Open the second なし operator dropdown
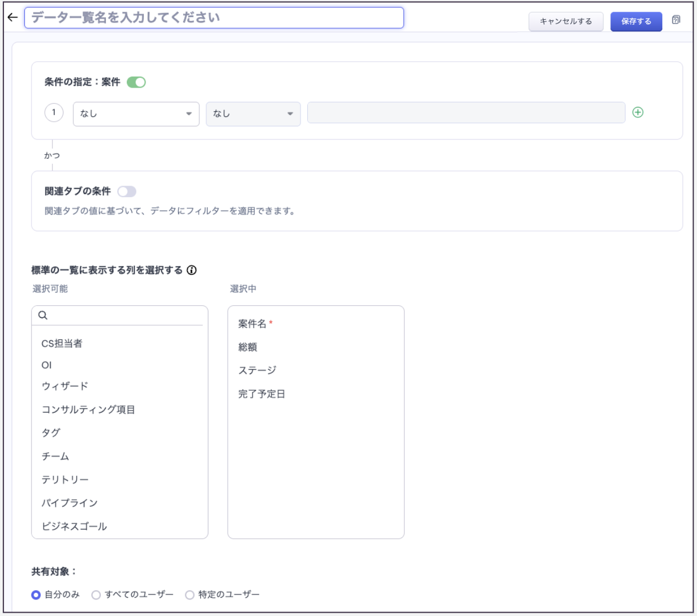697x616 pixels. (253, 114)
